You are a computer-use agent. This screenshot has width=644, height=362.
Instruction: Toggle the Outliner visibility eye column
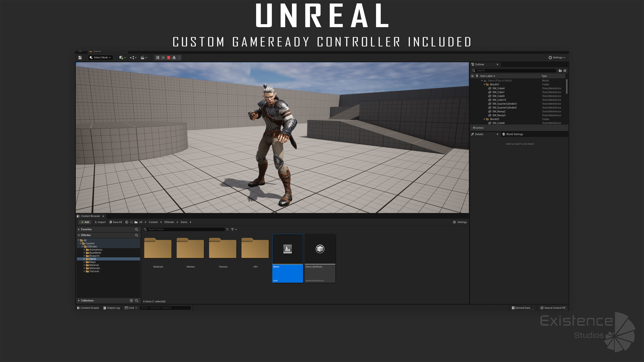[472, 76]
